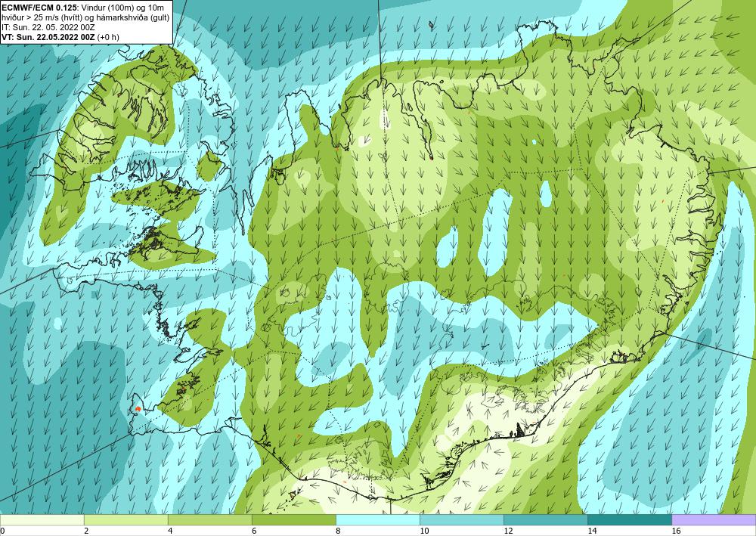Screen dimensions: 756x536
Task: Click the light green 2–4 legend swatch
Action: point(125,519)
